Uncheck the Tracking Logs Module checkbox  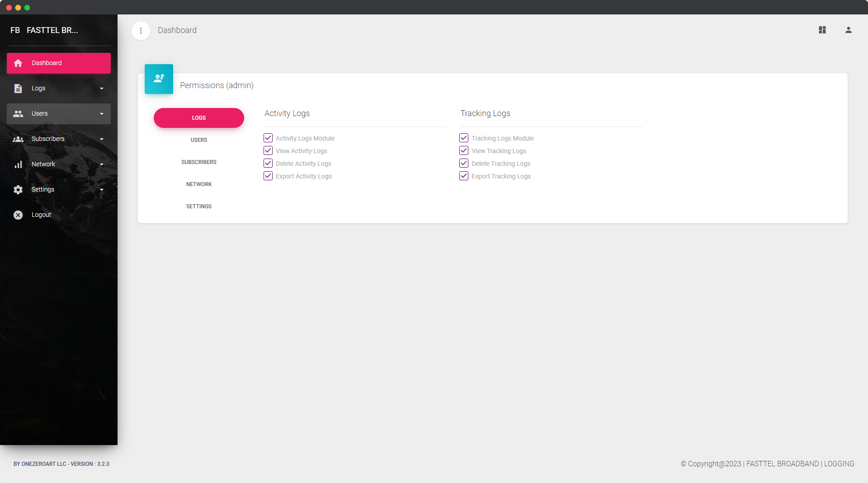[464, 138]
